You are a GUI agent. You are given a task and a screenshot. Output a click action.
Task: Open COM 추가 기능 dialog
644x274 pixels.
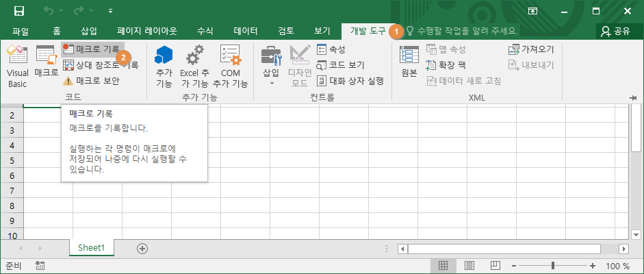click(231, 67)
